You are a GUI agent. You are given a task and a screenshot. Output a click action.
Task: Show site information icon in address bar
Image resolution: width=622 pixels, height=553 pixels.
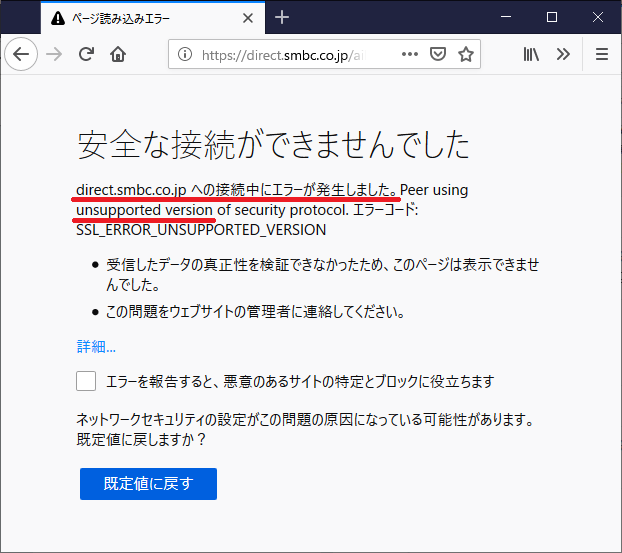click(x=185, y=54)
